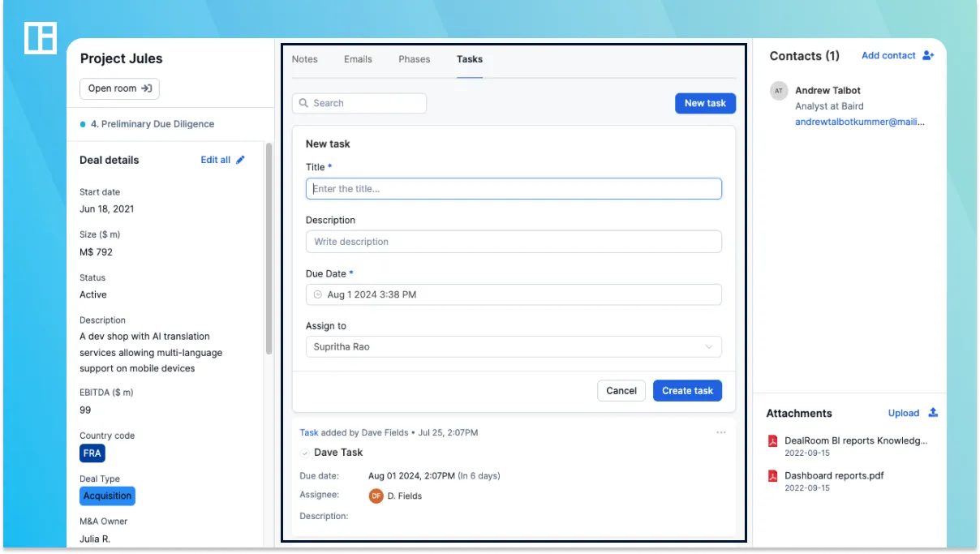Switch to the Notes tab
Screen dimensions: 980x554
(305, 59)
